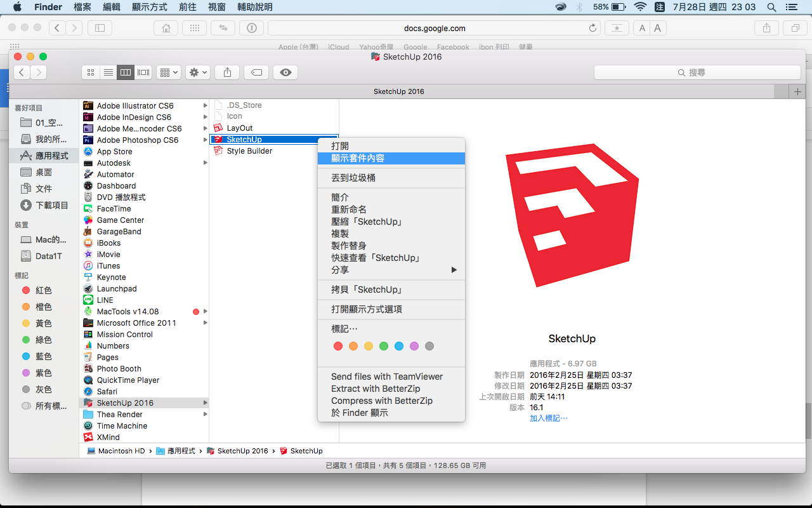812x508 pixels.
Task: Open the Apple menu
Action: (x=17, y=7)
